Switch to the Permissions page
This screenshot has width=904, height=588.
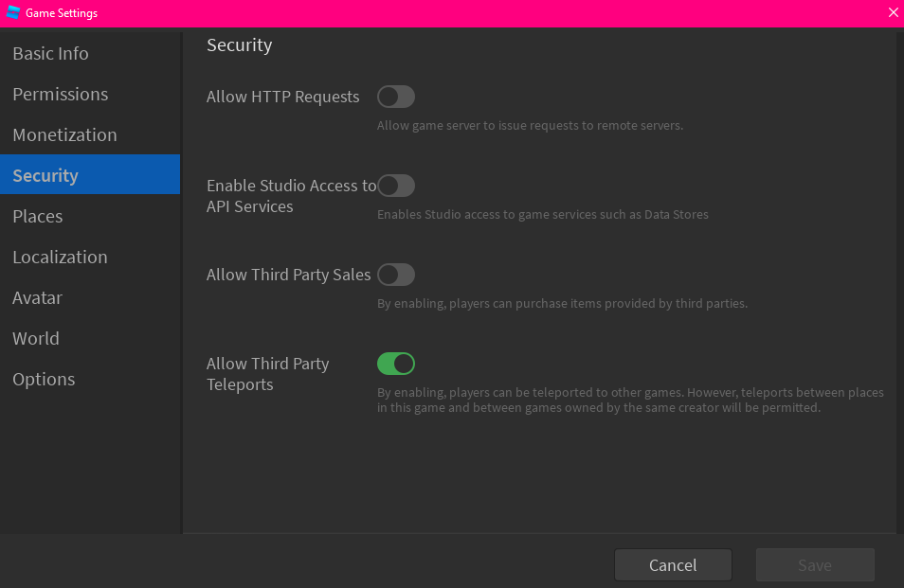90,94
